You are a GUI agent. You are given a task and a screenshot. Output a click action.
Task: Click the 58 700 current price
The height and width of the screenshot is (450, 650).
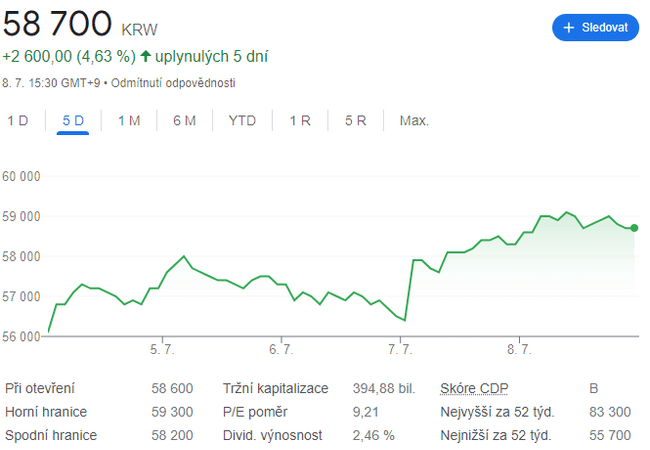[58, 22]
